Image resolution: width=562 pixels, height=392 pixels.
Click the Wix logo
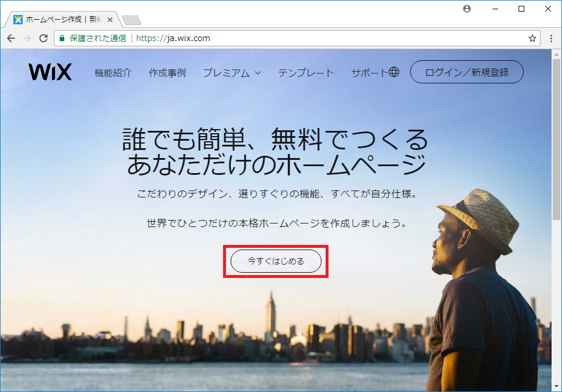pyautogui.click(x=50, y=72)
